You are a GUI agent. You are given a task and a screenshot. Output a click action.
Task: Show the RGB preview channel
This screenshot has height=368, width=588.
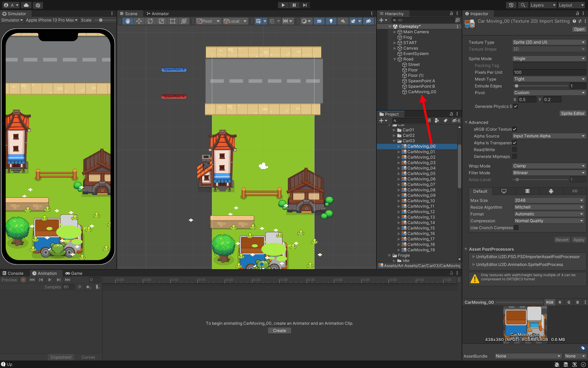550,302
